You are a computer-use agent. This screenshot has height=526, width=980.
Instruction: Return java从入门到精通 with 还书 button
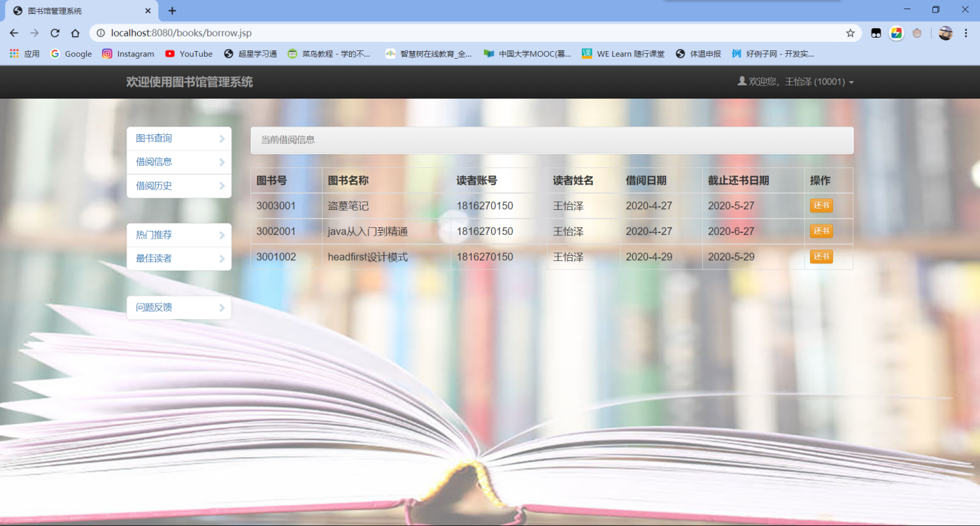(x=821, y=231)
